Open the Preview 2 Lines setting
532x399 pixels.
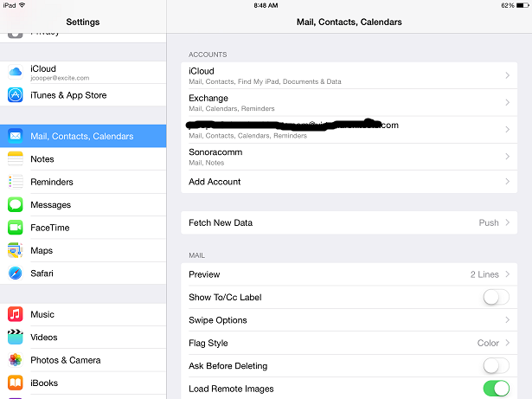click(x=349, y=274)
